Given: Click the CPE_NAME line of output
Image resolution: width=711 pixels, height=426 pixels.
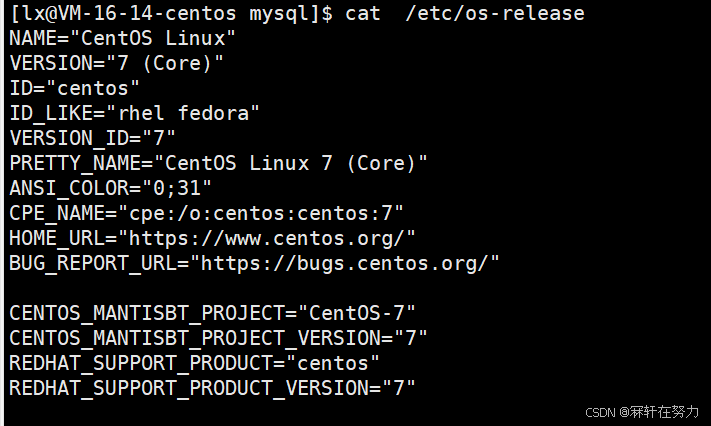Looking at the screenshot, I should pyautogui.click(x=207, y=213).
